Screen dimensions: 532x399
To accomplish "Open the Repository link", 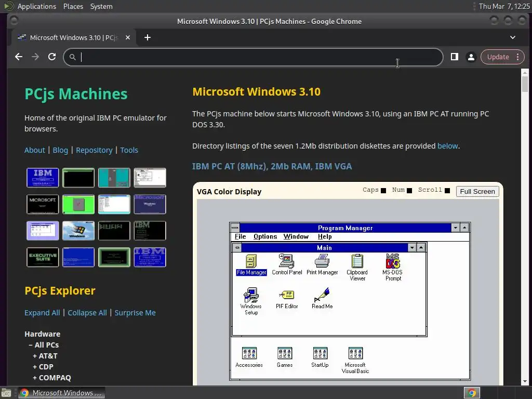I will pyautogui.click(x=94, y=150).
